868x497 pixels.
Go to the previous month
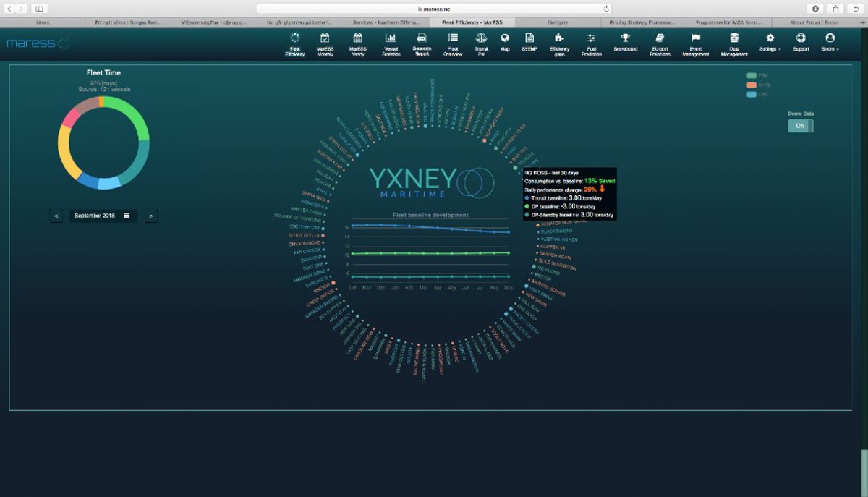click(x=56, y=216)
